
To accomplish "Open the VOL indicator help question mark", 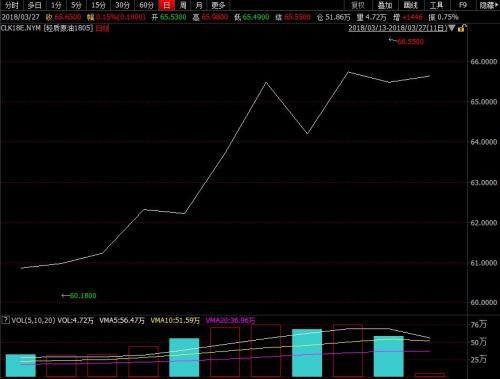I will (5, 320).
